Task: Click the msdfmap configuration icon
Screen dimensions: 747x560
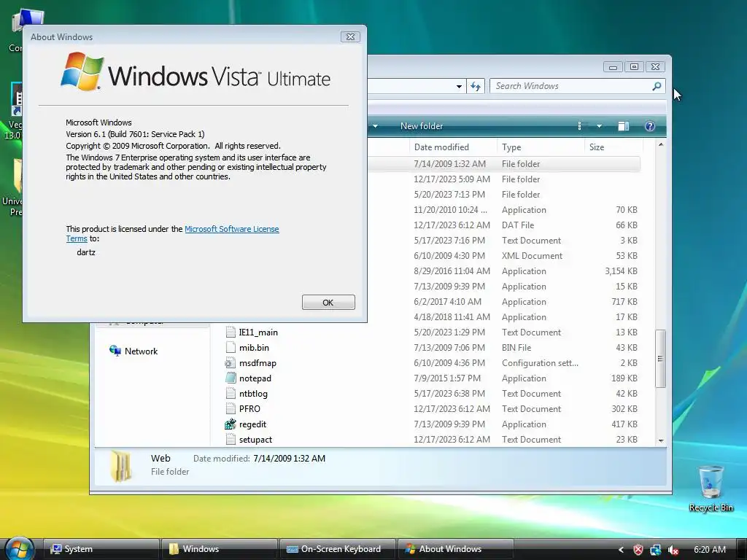Action: [231, 363]
